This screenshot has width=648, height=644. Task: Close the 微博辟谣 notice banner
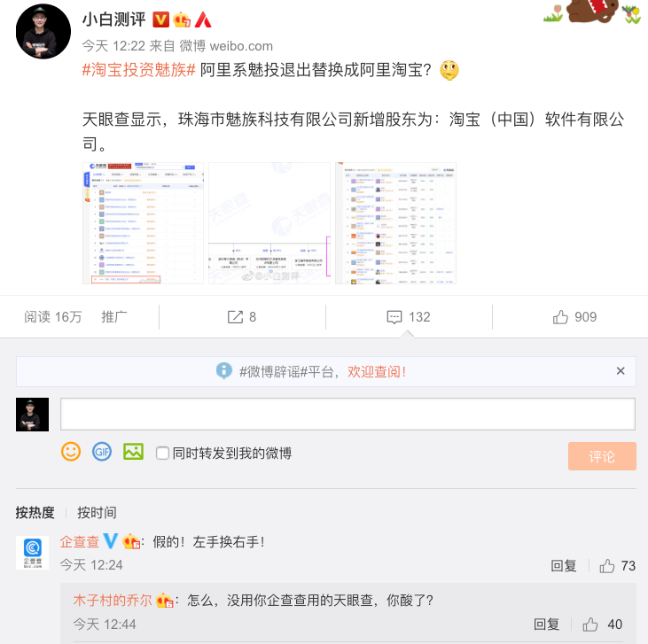pos(621,371)
